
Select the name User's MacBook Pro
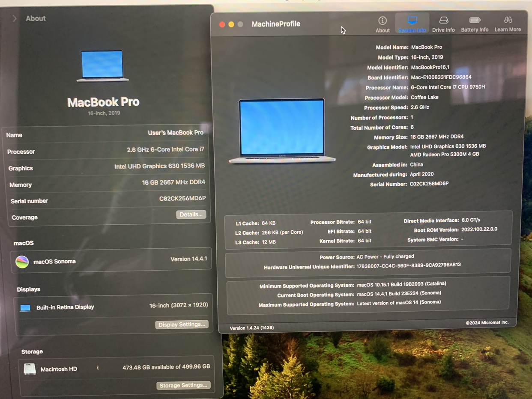(x=176, y=133)
